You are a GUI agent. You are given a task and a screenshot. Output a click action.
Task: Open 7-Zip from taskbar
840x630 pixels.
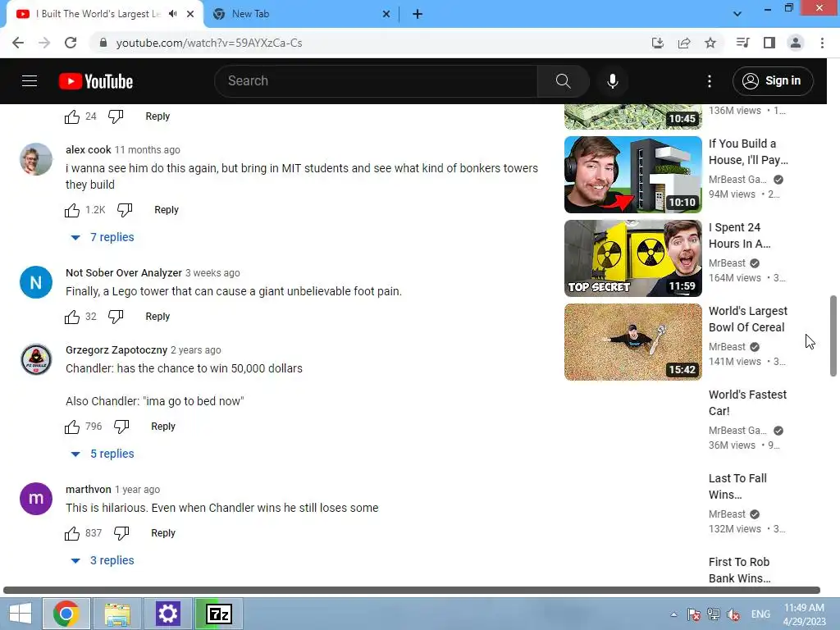coord(219,614)
